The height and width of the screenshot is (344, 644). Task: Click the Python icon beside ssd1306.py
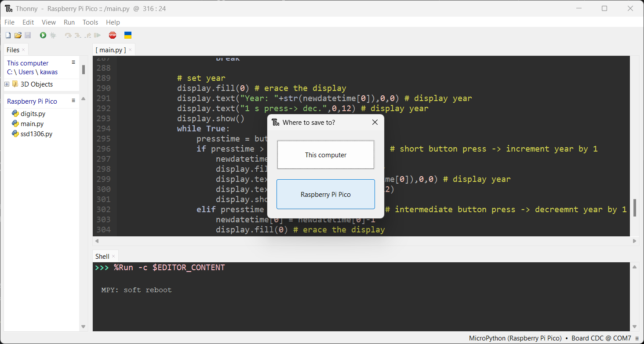click(x=15, y=134)
